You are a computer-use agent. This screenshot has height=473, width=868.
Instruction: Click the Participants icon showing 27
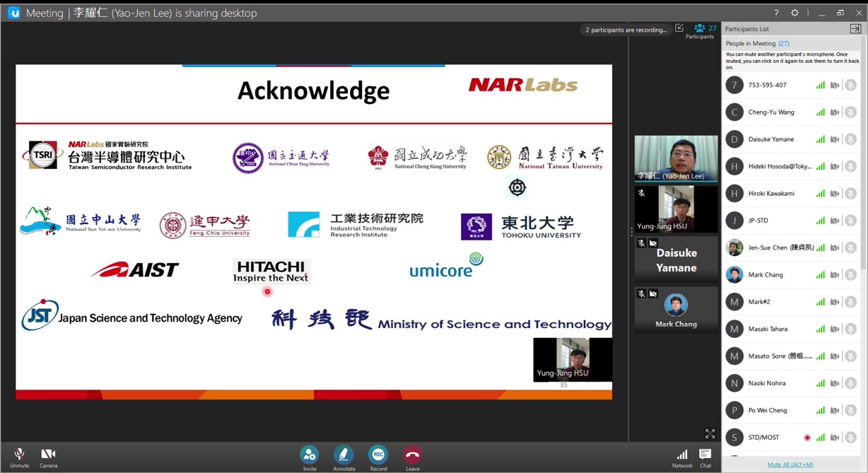click(700, 30)
